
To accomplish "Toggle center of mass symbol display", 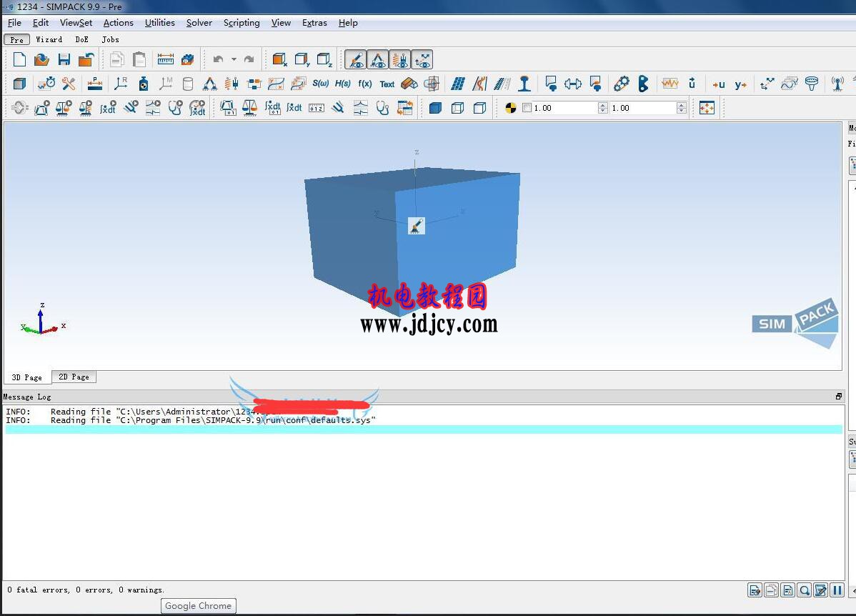I will coord(510,108).
